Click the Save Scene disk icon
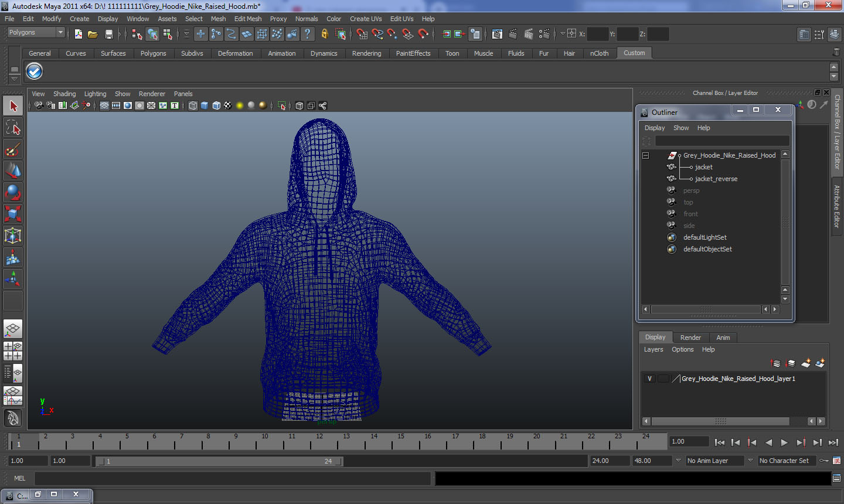The height and width of the screenshot is (504, 844). (x=108, y=34)
